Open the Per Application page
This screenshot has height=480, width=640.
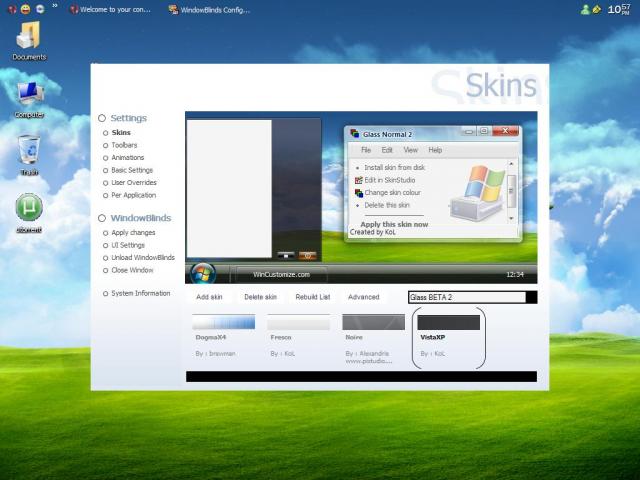(133, 195)
